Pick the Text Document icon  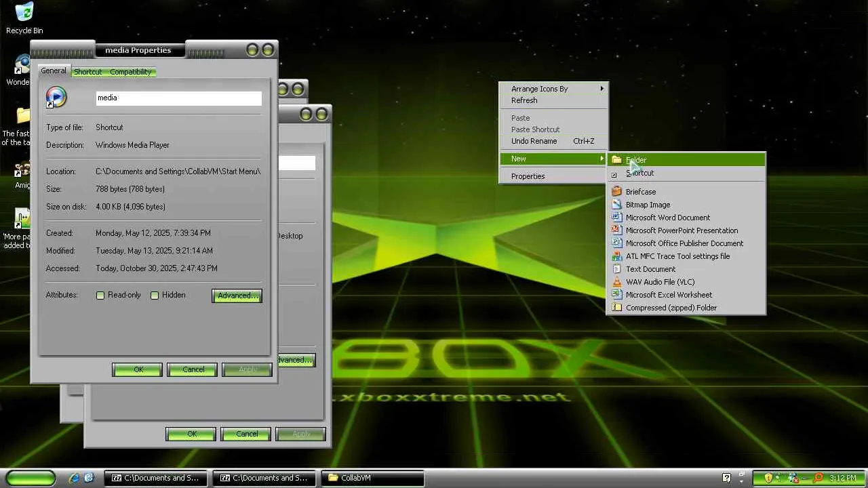coord(616,269)
